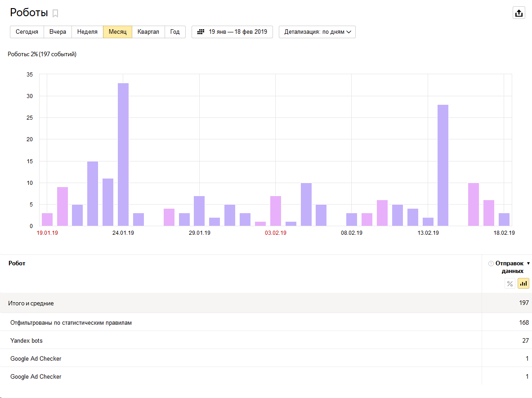
Task: Switch column display to percent icon
Action: click(510, 283)
